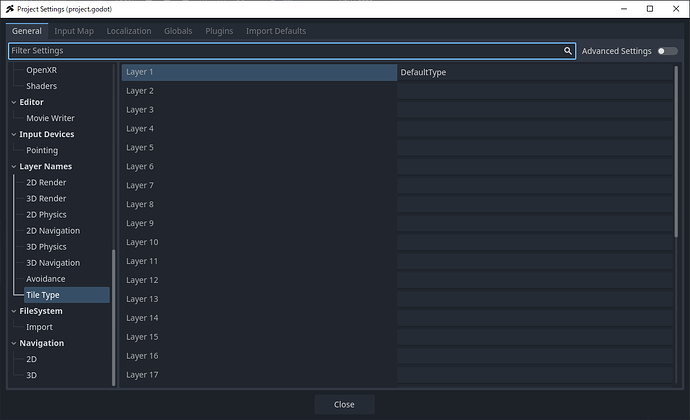The image size is (690, 420).
Task: Click the Layer 8 value field
Action: click(x=535, y=205)
